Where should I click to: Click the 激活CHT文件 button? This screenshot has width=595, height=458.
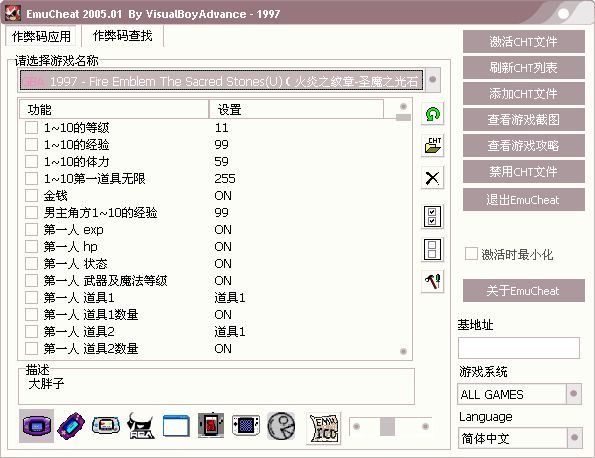coord(524,41)
